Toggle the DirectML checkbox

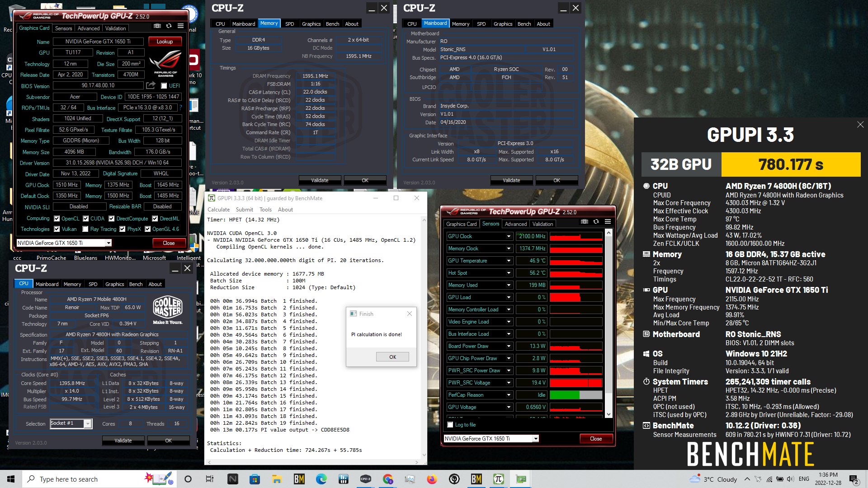155,218
